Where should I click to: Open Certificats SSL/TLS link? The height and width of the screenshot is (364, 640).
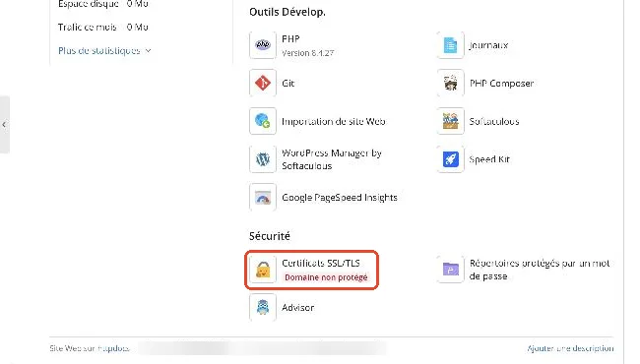click(321, 264)
